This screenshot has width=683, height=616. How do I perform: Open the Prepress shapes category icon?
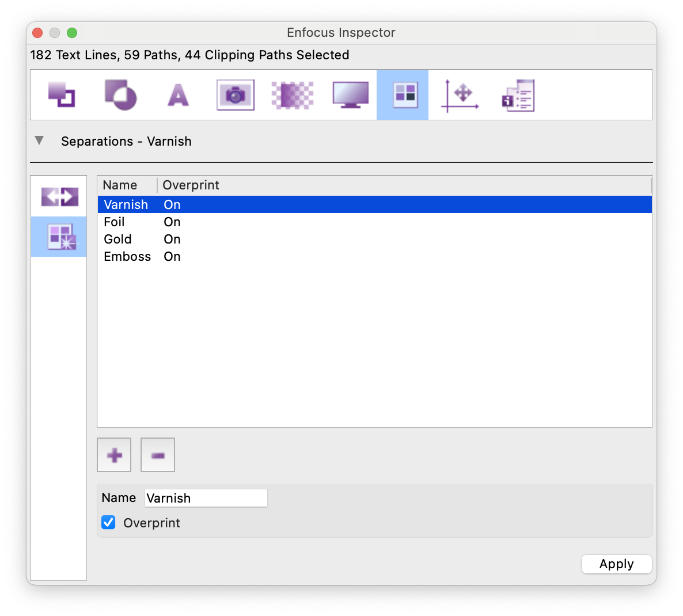pos(121,95)
